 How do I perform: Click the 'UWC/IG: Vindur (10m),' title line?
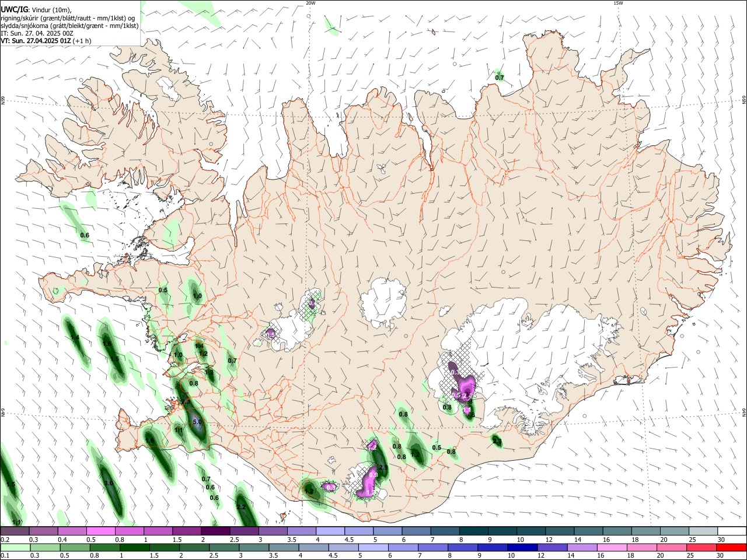36,10
